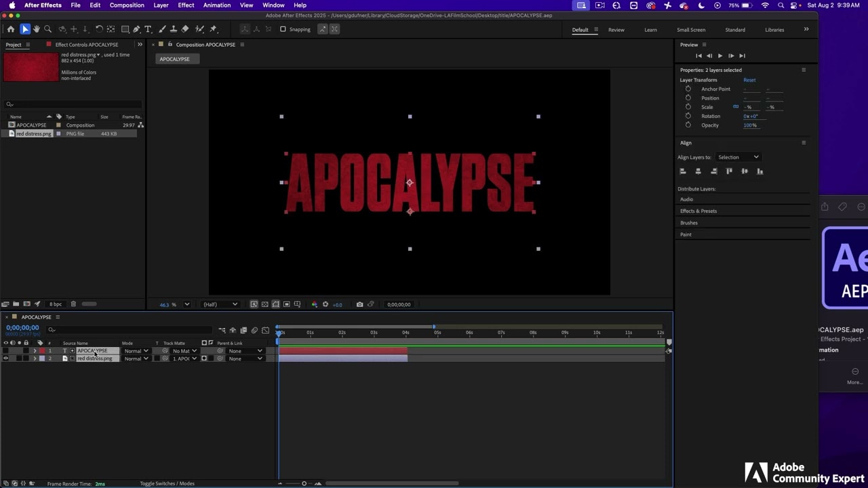Viewport: 868px width, 488px height.
Task: Click red label color swatch of APOCALYPSE layer
Action: click(x=42, y=350)
